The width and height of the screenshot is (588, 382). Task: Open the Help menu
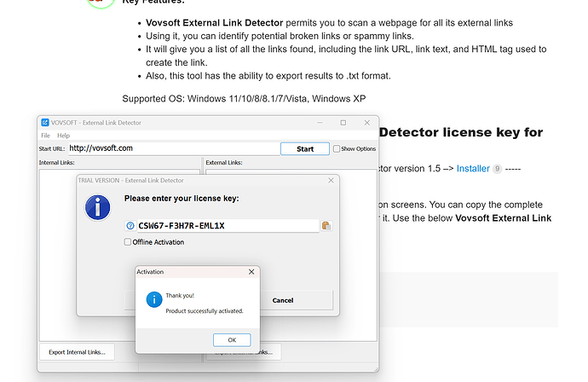point(63,136)
